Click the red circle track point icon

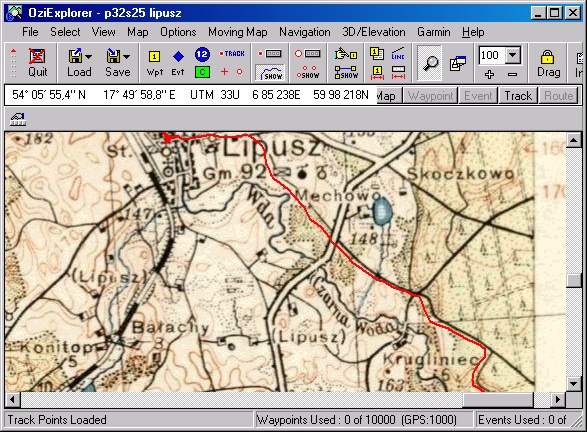pyautogui.click(x=239, y=71)
